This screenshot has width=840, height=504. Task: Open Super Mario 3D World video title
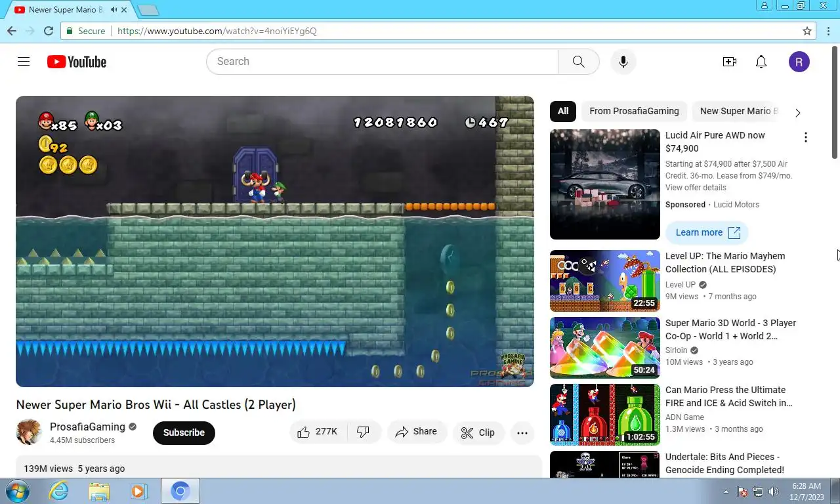point(730,329)
